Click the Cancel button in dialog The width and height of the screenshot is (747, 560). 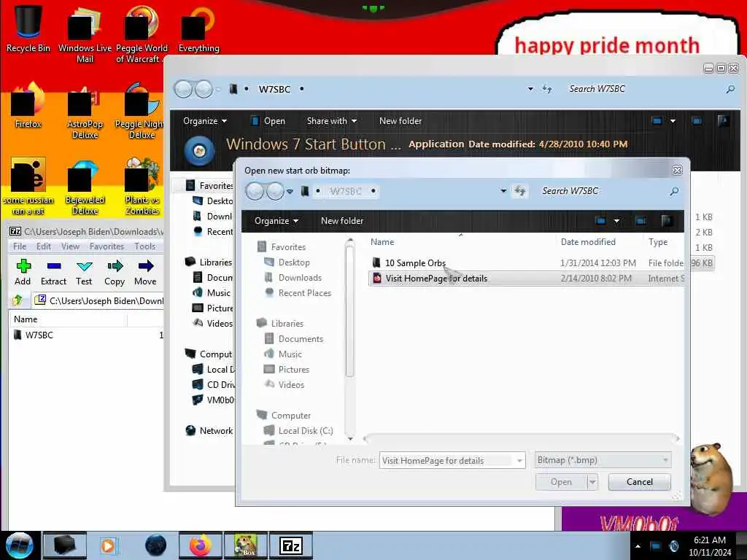pos(639,482)
